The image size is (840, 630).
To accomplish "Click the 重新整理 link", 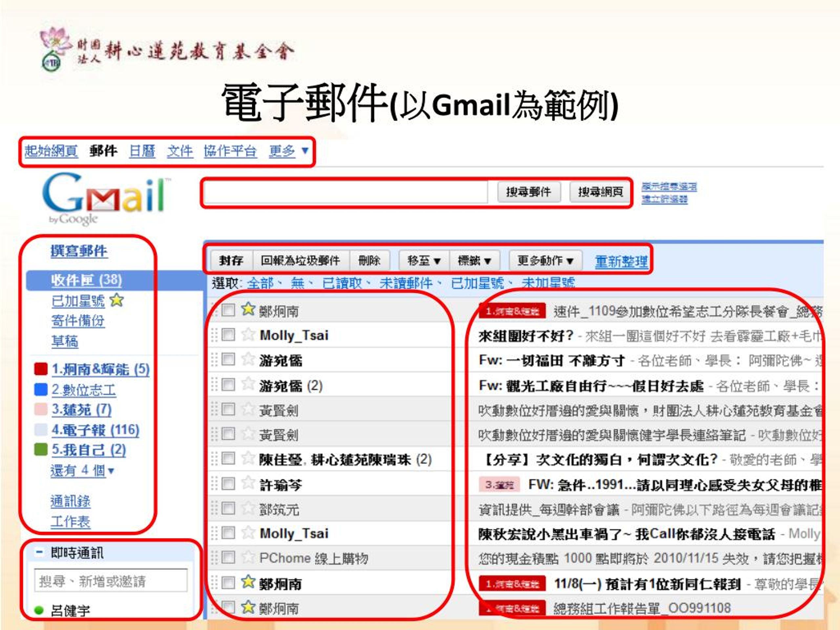I will (622, 262).
